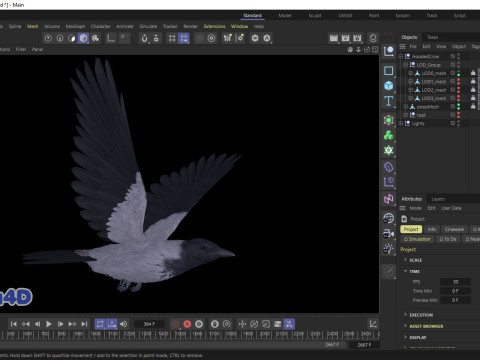Switch to the Layers tab

point(438,199)
